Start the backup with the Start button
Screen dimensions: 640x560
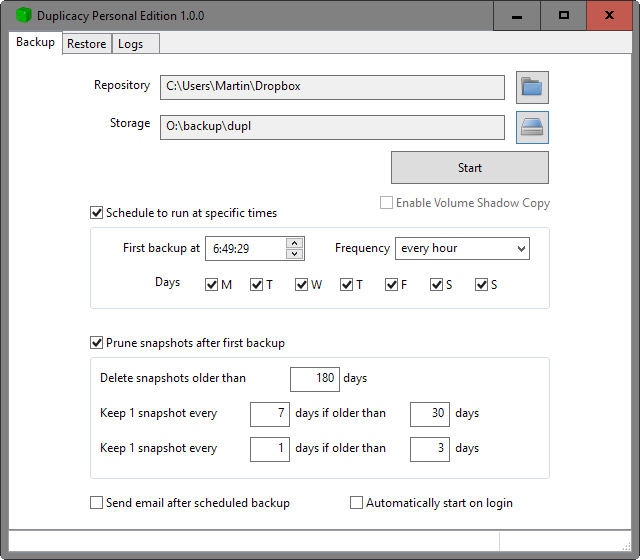470,168
